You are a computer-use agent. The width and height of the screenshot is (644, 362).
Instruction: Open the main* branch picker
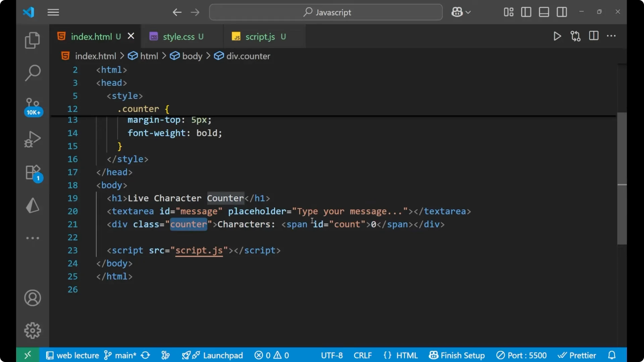pyautogui.click(x=120, y=355)
